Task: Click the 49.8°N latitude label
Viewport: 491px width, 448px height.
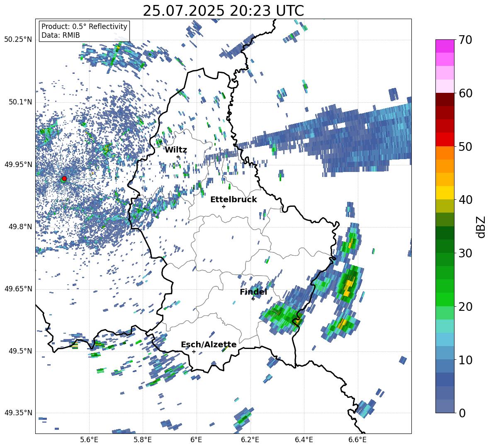Action: coord(20,227)
